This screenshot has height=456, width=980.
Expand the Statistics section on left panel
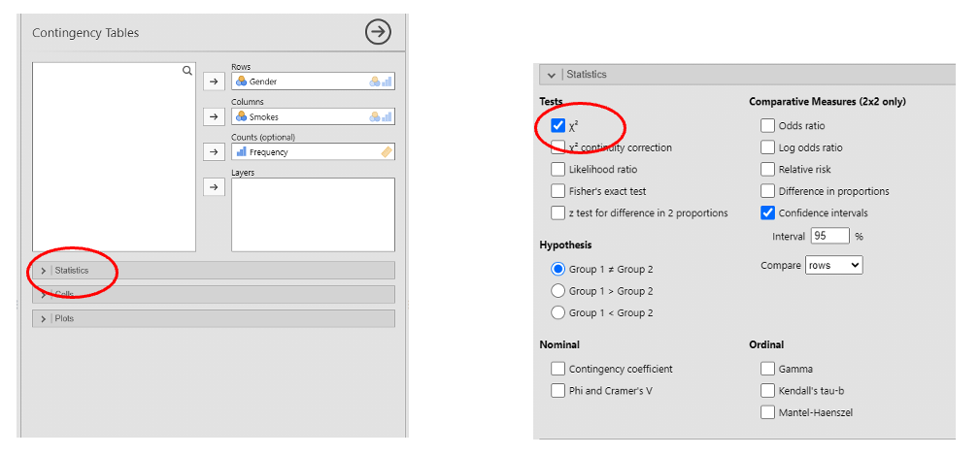point(214,271)
